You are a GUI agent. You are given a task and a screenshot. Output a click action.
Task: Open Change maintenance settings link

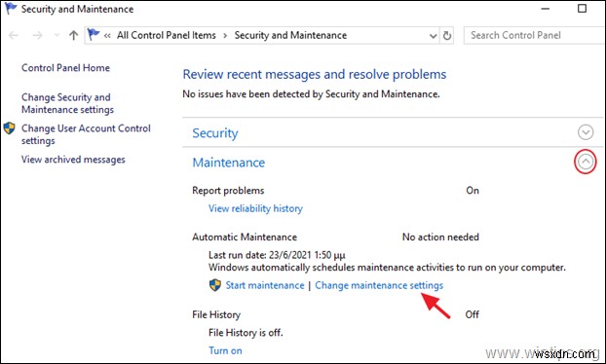pos(379,285)
